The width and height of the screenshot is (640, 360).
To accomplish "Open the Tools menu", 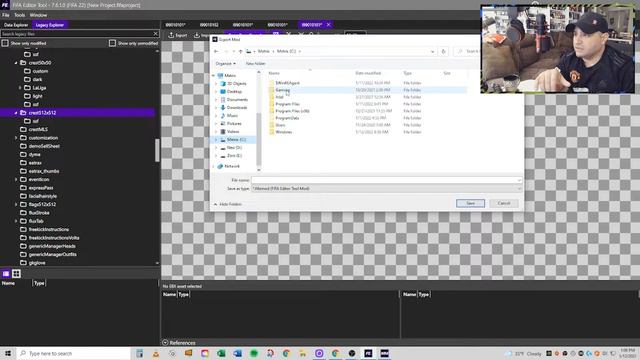I will [20, 15].
